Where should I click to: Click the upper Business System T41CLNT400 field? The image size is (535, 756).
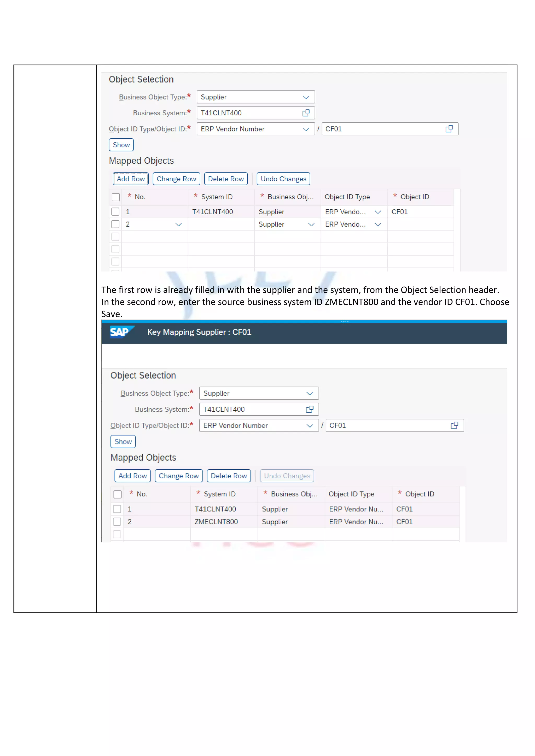pyautogui.click(x=256, y=113)
